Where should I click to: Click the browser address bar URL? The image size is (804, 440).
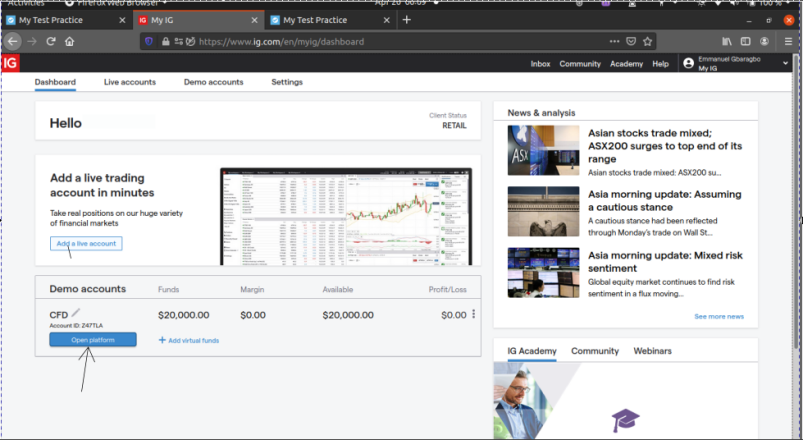pyautogui.click(x=282, y=42)
